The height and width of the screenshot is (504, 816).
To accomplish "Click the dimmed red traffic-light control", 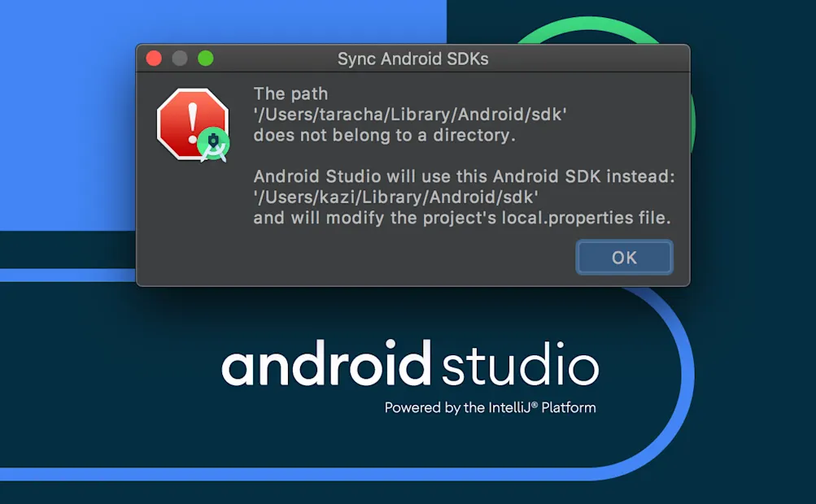I will [x=154, y=59].
